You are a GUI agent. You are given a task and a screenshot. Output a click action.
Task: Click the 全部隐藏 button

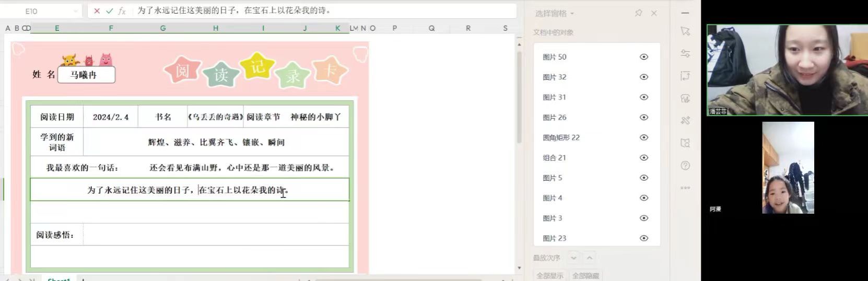tap(585, 275)
